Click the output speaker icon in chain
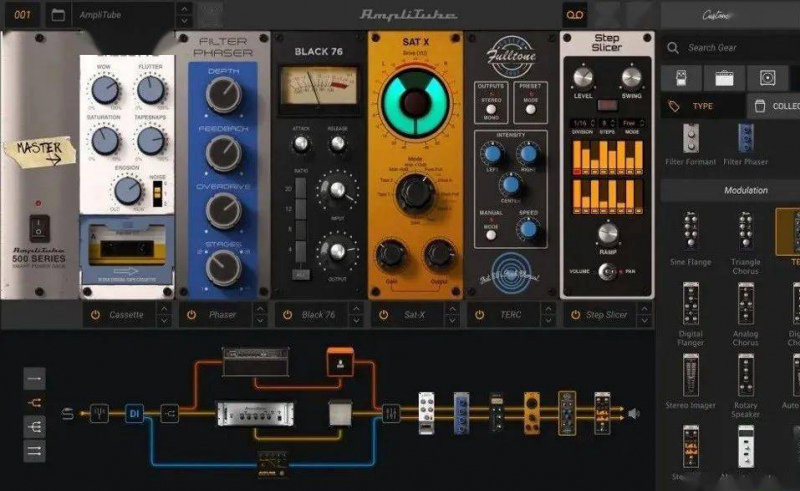Image resolution: width=800 pixels, height=491 pixels. pos(633,412)
